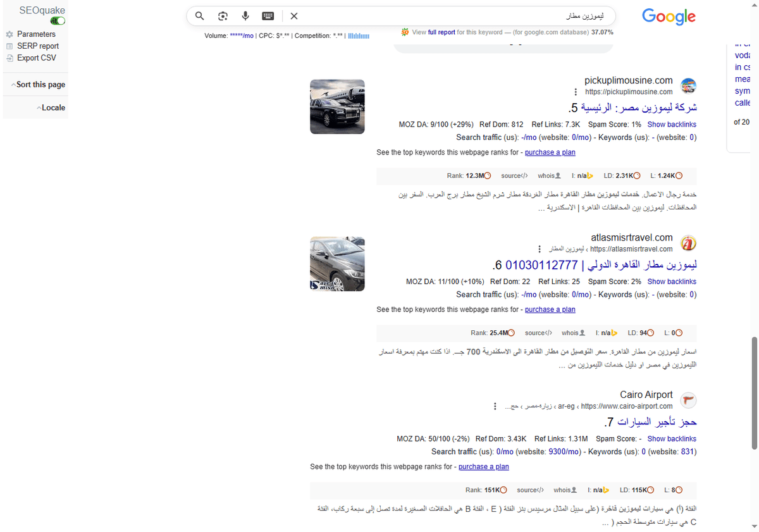Click the Google logo
759x532 pixels.
pyautogui.click(x=669, y=17)
